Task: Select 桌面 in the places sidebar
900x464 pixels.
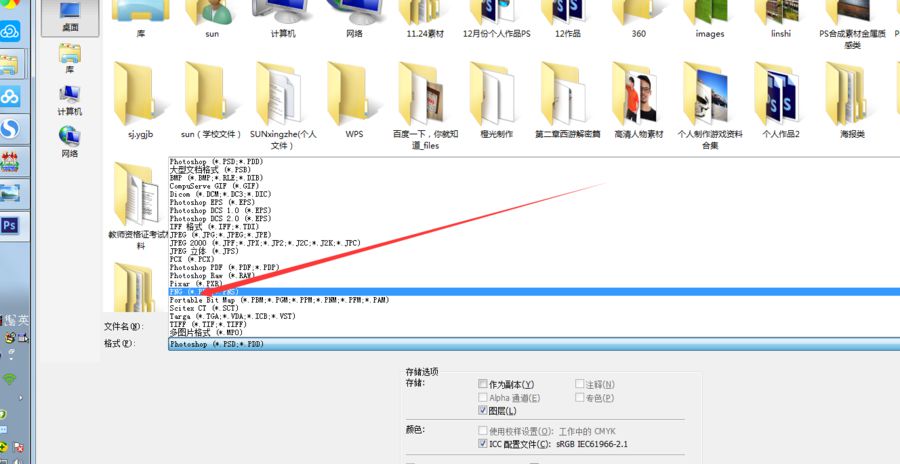Action: tap(70, 17)
